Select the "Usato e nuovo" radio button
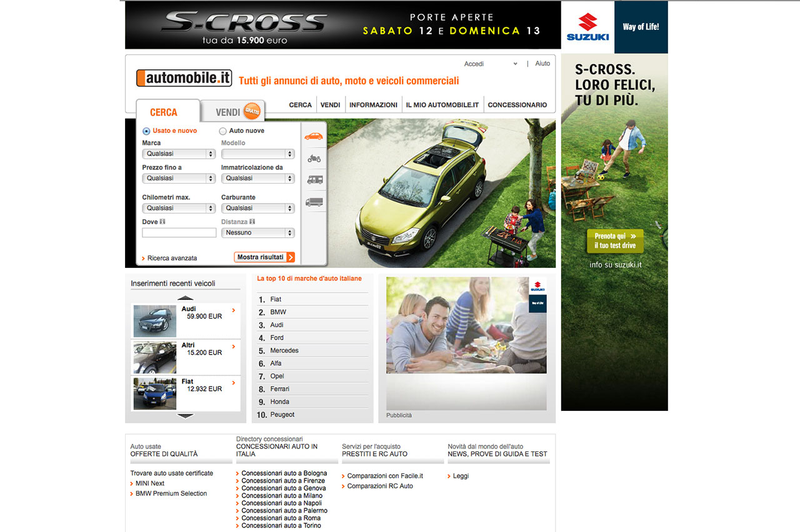This screenshot has height=532, width=800. click(146, 131)
